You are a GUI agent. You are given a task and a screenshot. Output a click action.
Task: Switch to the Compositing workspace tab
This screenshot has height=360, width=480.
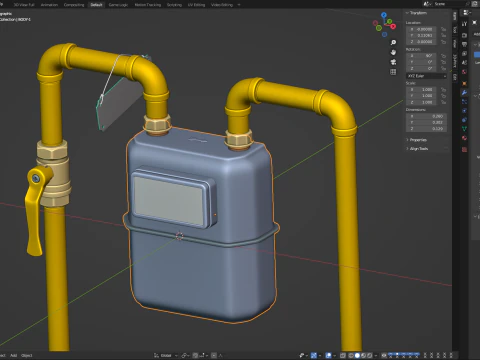[74, 5]
